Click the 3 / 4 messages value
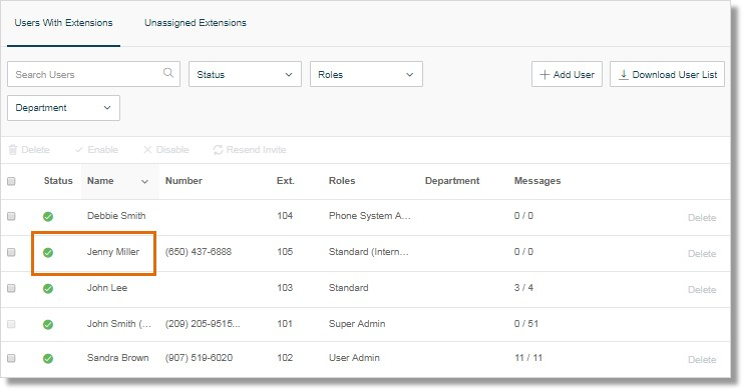 coord(523,288)
